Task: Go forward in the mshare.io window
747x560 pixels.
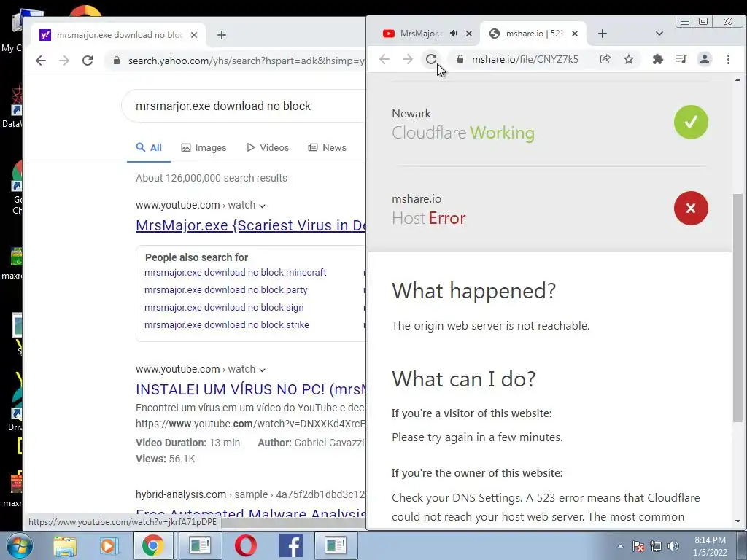Action: click(408, 59)
